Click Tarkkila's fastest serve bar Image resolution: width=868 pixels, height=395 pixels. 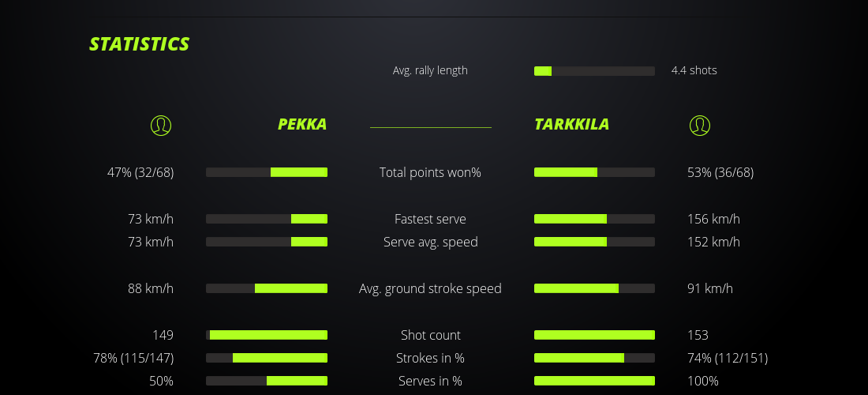click(x=594, y=219)
